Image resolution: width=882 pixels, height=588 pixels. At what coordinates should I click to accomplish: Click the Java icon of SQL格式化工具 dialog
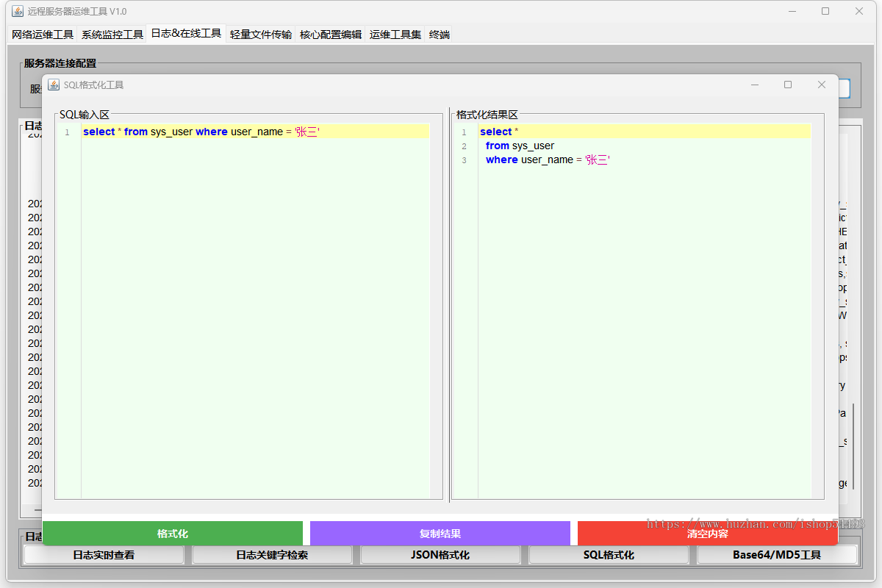click(x=54, y=85)
